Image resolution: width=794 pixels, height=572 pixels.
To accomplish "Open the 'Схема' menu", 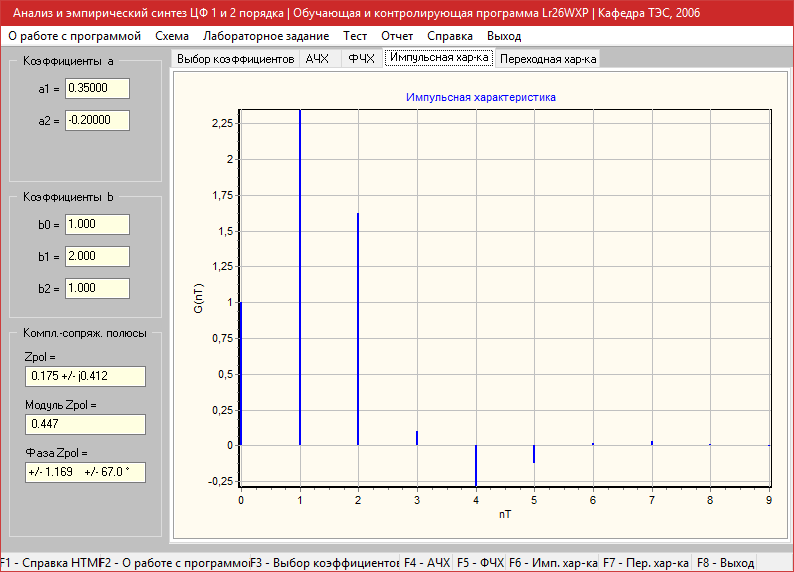I will [172, 36].
